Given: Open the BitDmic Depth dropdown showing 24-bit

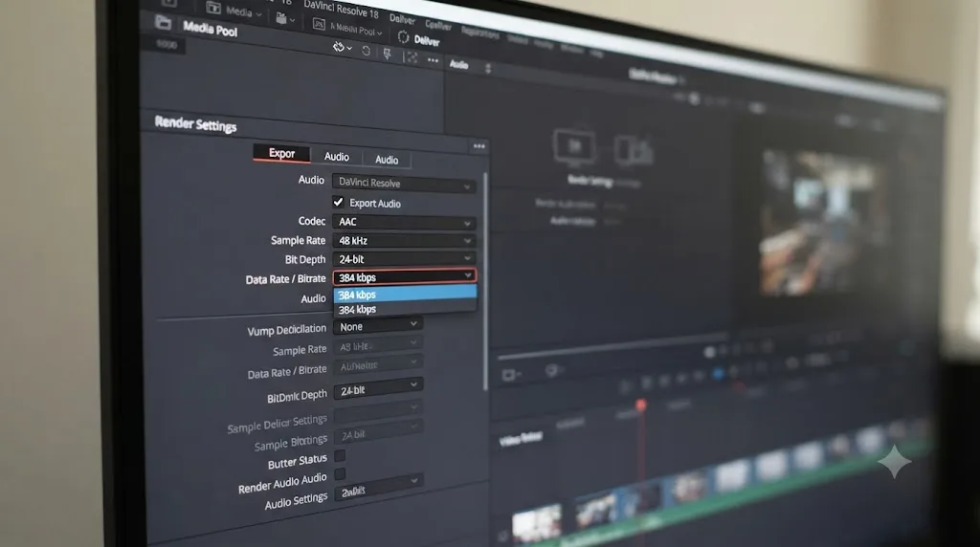Looking at the screenshot, I should coord(378,387).
